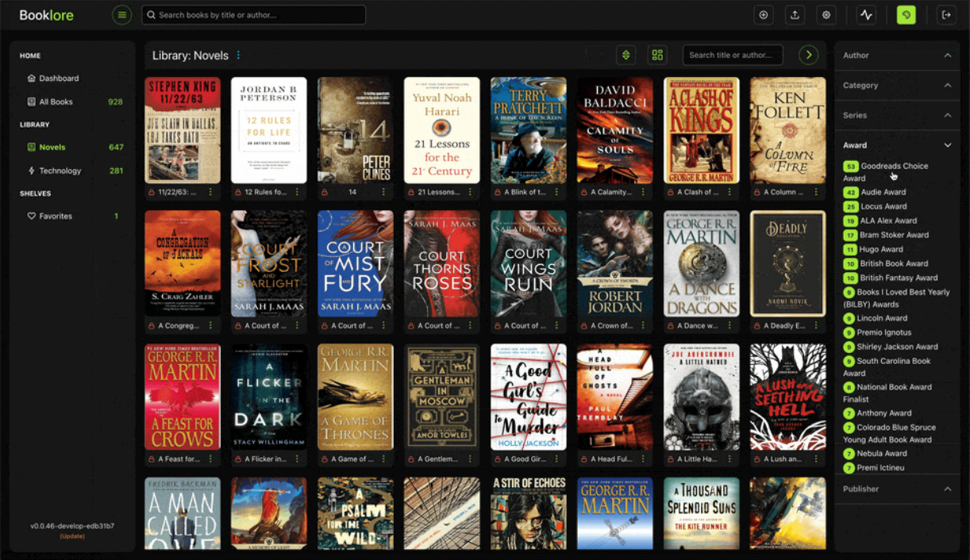Expand the Publisher filter section

pyautogui.click(x=896, y=489)
